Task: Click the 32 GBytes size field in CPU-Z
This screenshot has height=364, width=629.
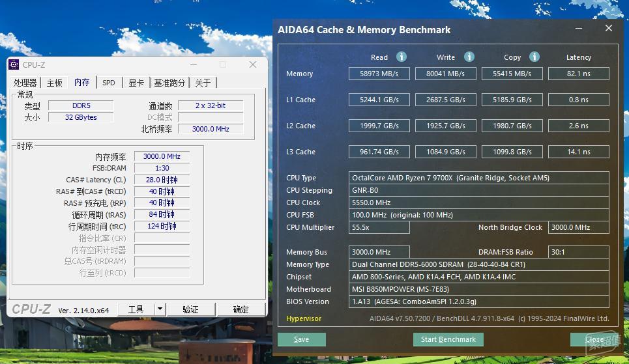Action: click(x=81, y=117)
